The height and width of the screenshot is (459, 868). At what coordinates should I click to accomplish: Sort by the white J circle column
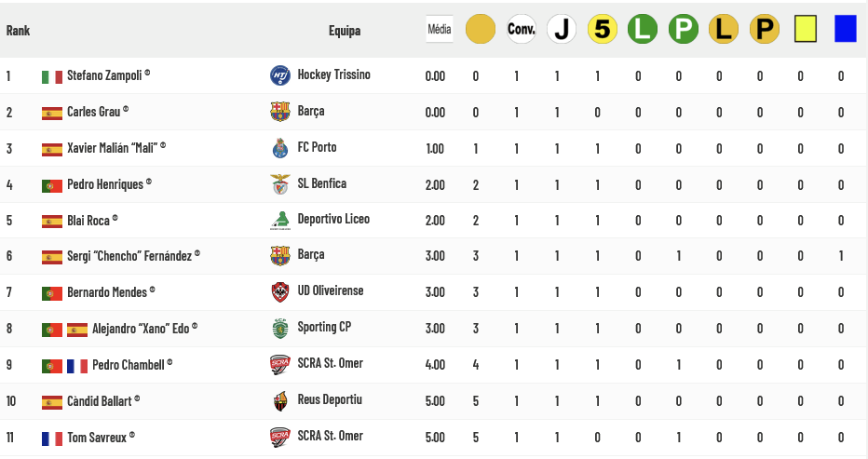coord(561,30)
